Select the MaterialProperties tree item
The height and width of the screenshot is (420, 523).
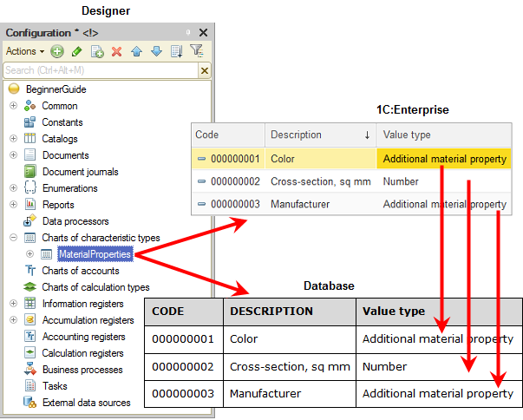coord(95,254)
